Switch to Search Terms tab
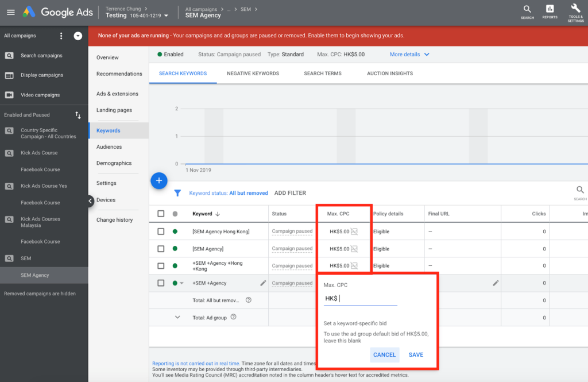This screenshot has height=382, width=588. [x=323, y=74]
